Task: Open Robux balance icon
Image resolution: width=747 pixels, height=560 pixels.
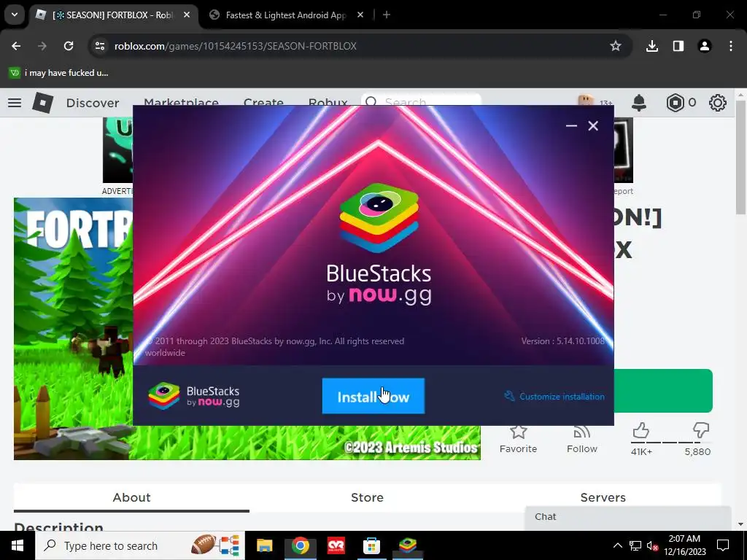Action: [x=675, y=103]
